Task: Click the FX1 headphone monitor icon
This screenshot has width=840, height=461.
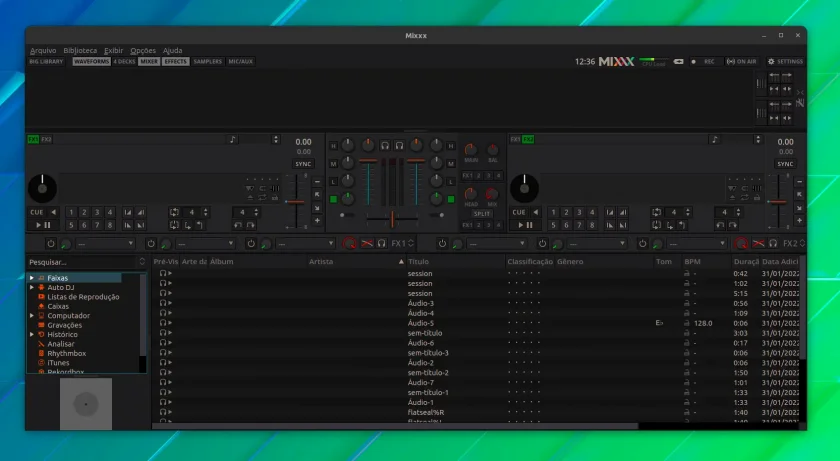Action: (381, 244)
